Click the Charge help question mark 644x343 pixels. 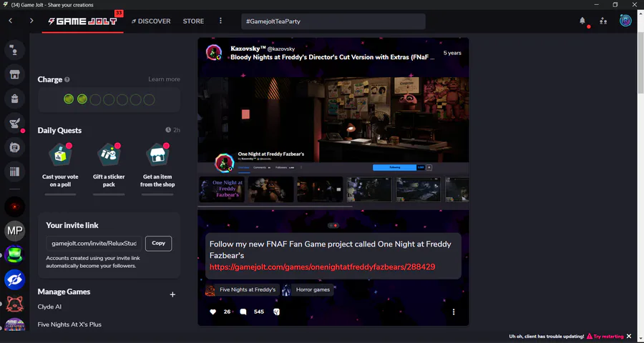click(x=67, y=79)
